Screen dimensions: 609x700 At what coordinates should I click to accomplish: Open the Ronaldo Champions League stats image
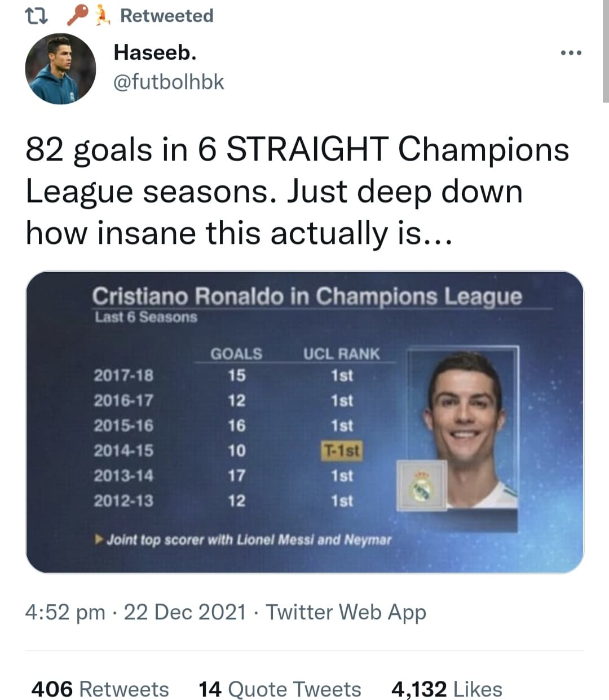click(x=304, y=422)
